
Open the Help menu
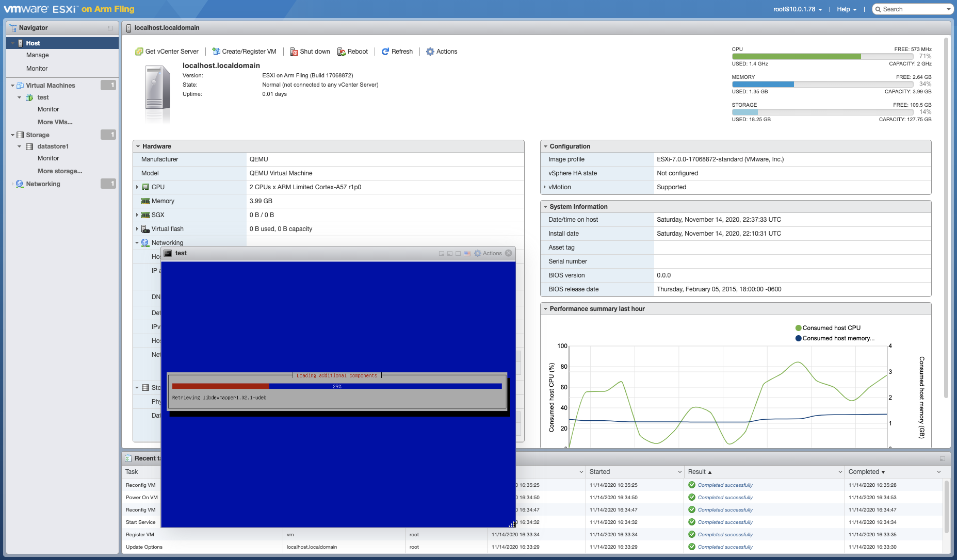tap(846, 9)
